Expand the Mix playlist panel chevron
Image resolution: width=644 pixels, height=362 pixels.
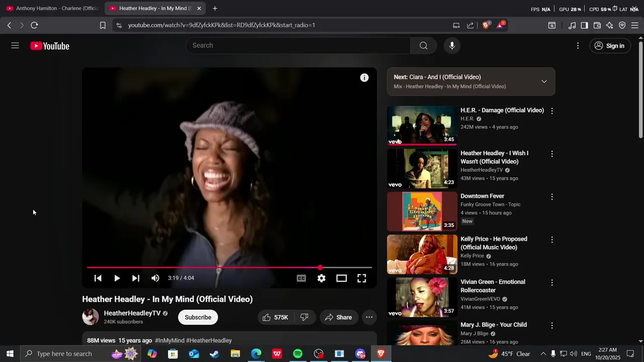point(544,81)
